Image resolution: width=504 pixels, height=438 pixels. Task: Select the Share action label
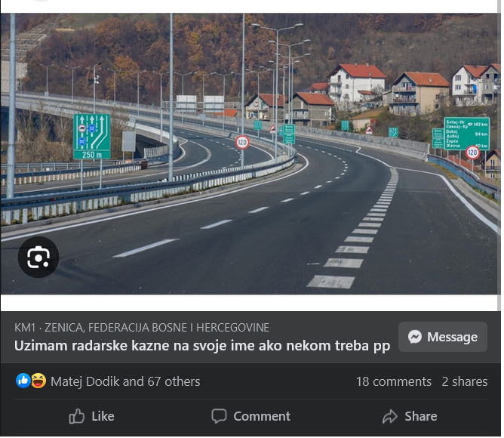click(422, 417)
